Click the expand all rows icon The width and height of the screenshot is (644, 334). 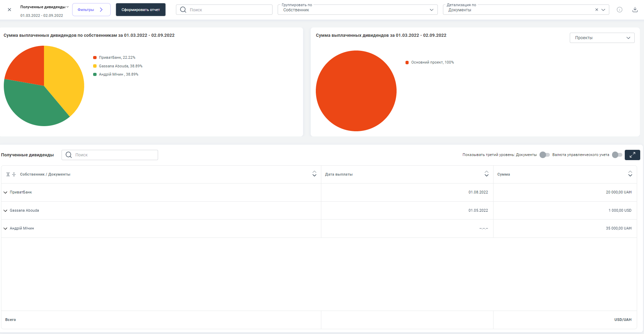[x=8, y=175]
